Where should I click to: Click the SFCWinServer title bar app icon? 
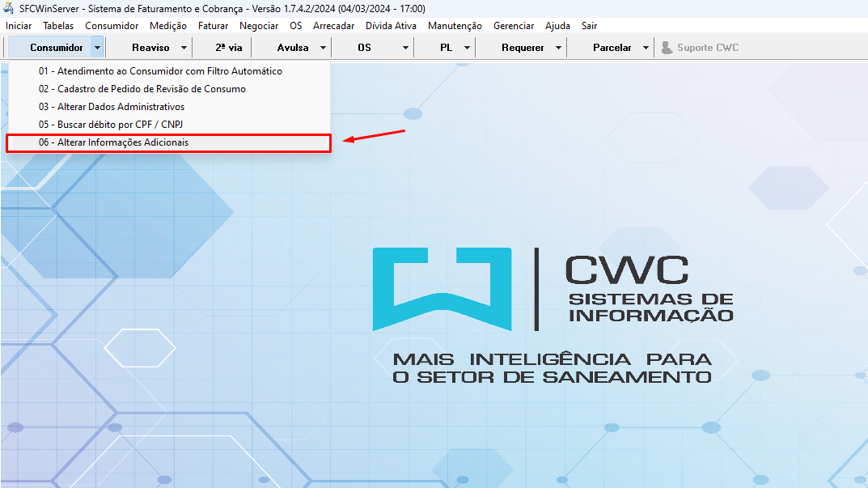click(x=9, y=9)
